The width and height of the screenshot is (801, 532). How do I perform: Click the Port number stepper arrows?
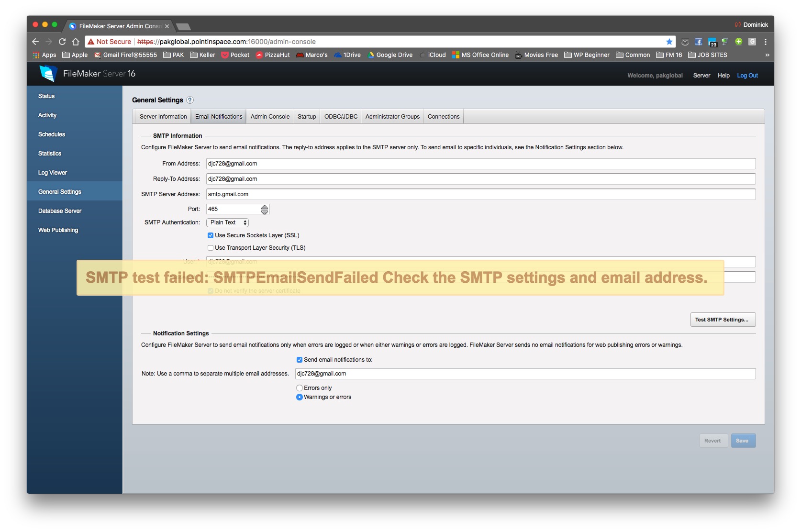[265, 209]
